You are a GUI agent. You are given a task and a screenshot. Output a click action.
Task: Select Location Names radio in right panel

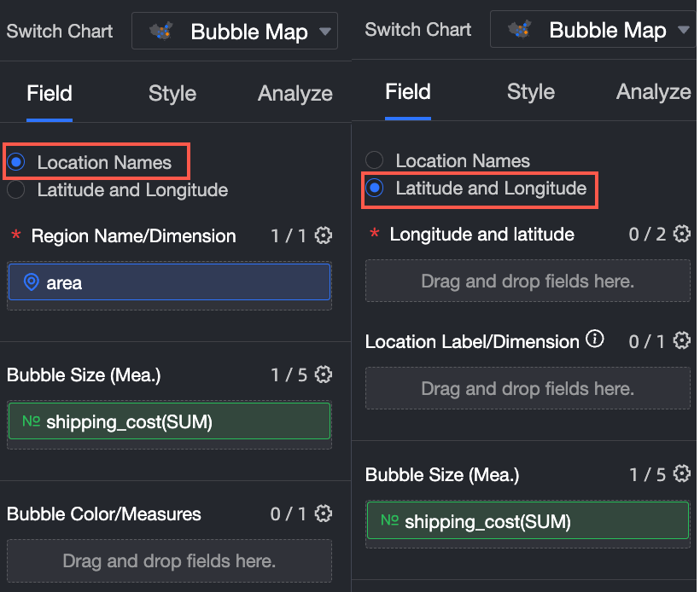pos(374,160)
